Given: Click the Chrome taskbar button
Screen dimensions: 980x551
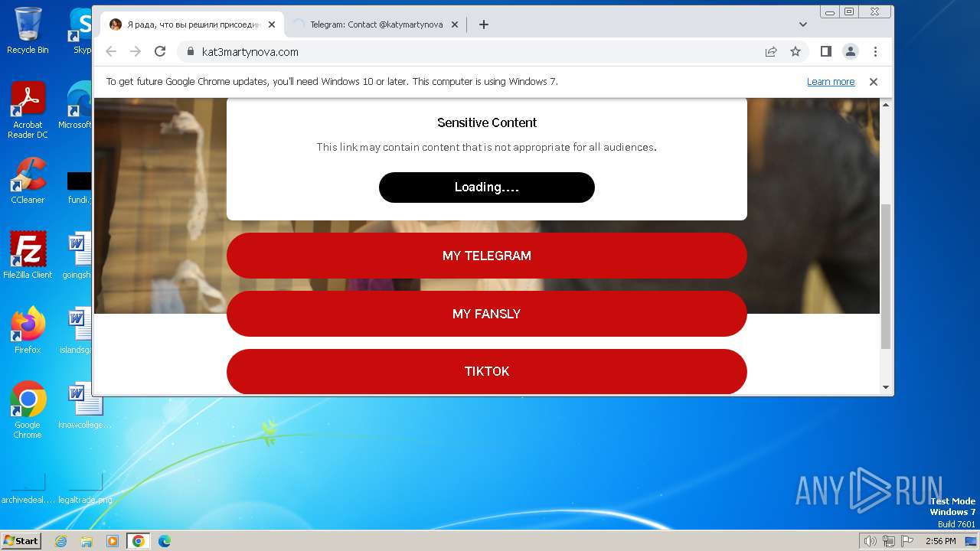Looking at the screenshot, I should [138, 541].
